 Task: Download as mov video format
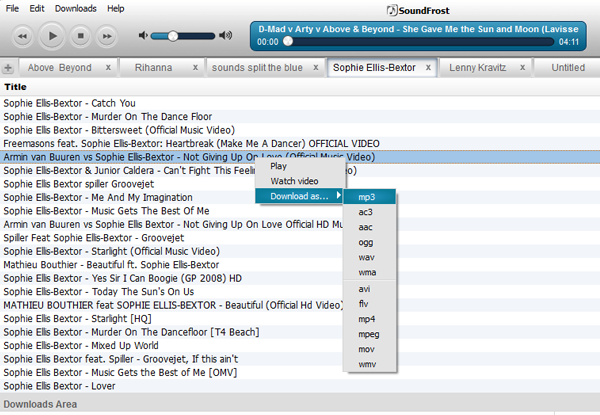[x=370, y=349]
